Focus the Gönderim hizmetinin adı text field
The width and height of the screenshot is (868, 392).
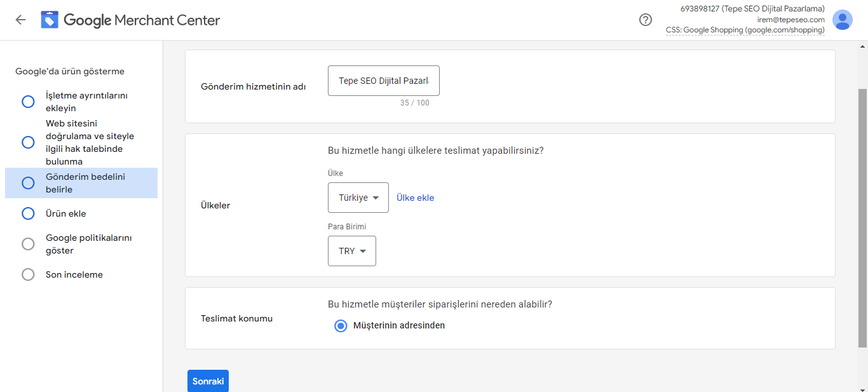384,81
